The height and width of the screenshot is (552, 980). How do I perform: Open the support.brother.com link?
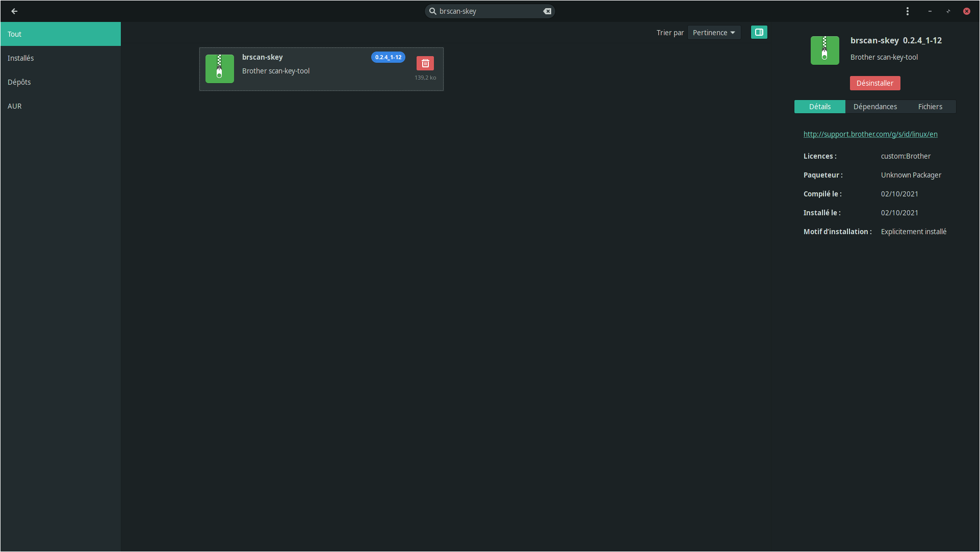(870, 134)
